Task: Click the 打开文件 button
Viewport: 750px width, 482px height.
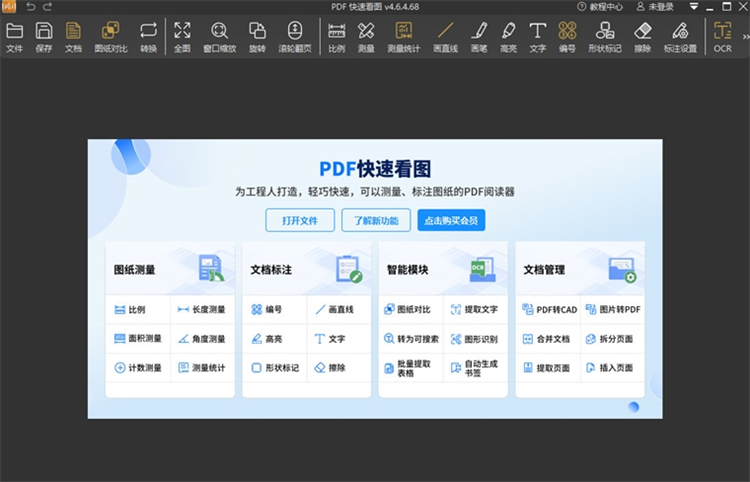Action: 299,220
